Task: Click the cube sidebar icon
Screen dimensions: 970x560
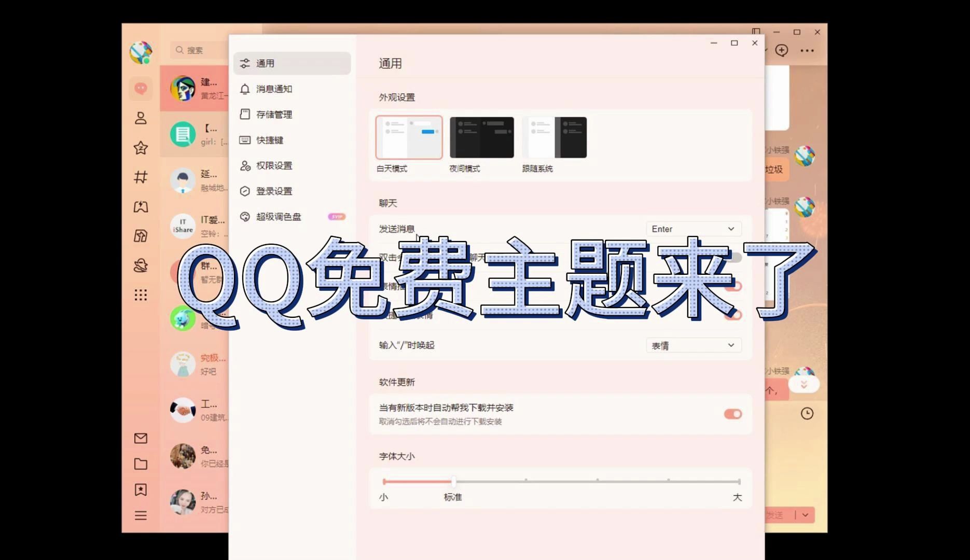Action: coord(141,236)
